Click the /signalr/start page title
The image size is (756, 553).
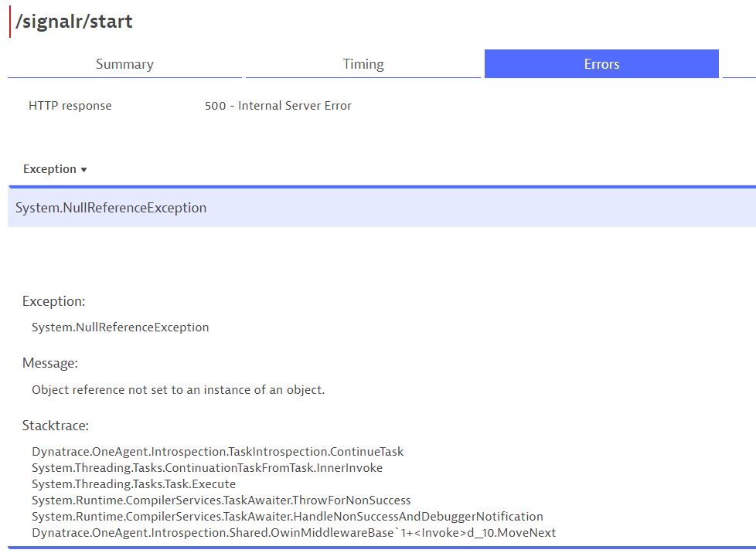tap(74, 22)
